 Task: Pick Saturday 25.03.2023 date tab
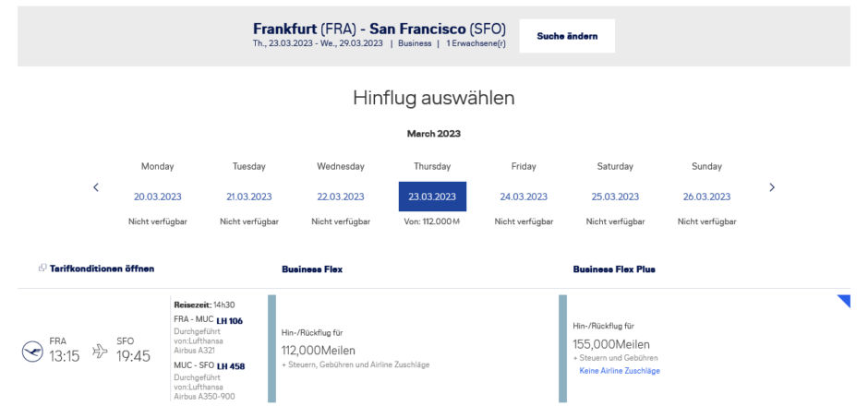pyautogui.click(x=615, y=197)
